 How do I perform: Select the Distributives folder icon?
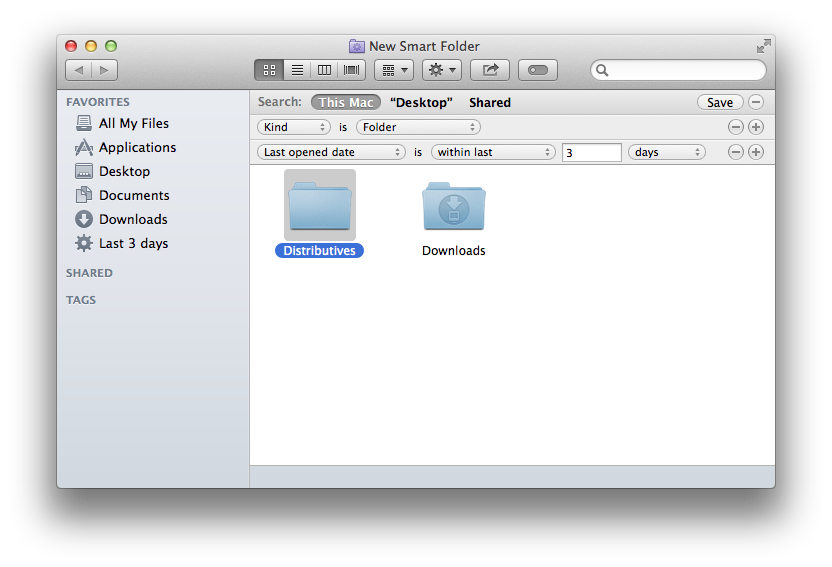pyautogui.click(x=320, y=205)
